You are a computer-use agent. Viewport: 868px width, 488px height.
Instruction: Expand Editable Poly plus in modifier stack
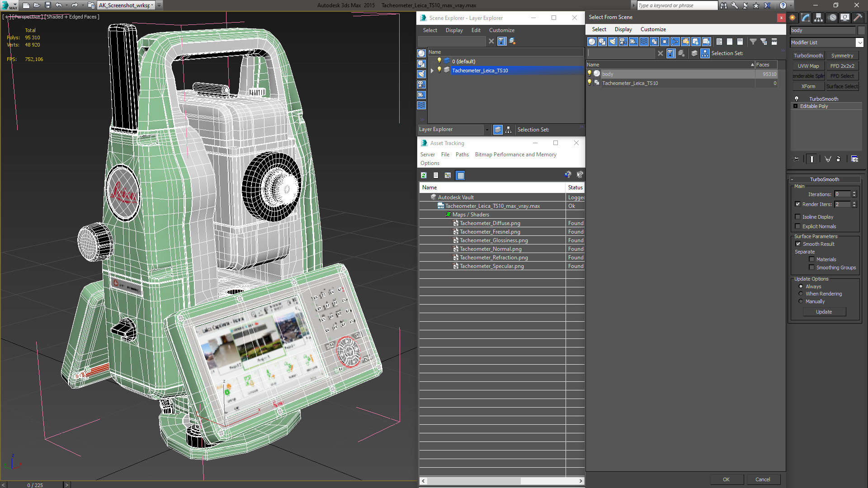[x=795, y=106]
